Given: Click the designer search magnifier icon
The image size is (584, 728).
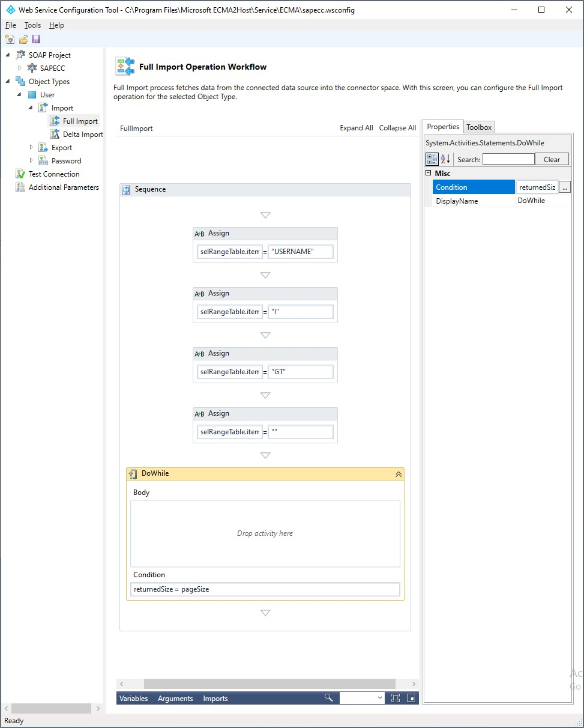Looking at the screenshot, I should [x=328, y=698].
